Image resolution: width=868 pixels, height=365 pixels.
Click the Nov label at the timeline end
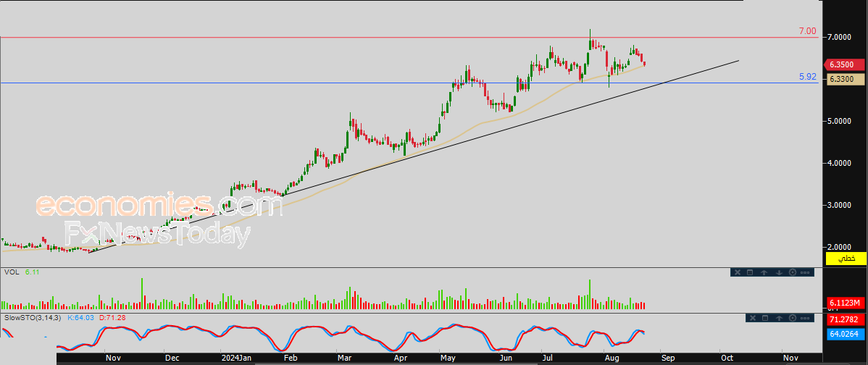tap(790, 358)
